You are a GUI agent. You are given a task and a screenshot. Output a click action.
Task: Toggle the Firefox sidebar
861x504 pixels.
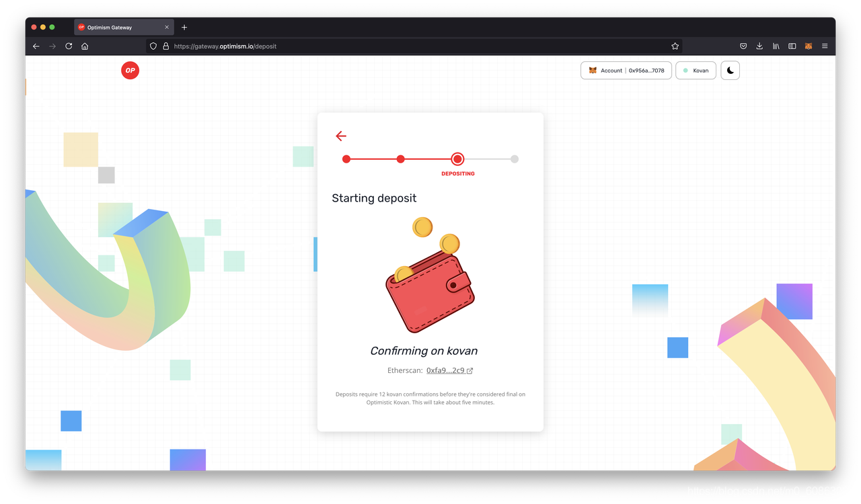[x=792, y=46]
